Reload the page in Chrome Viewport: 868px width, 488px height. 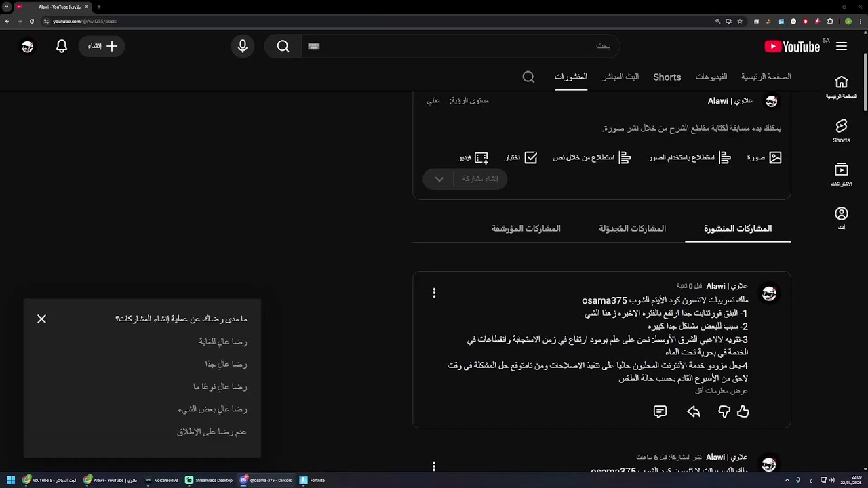(x=31, y=21)
